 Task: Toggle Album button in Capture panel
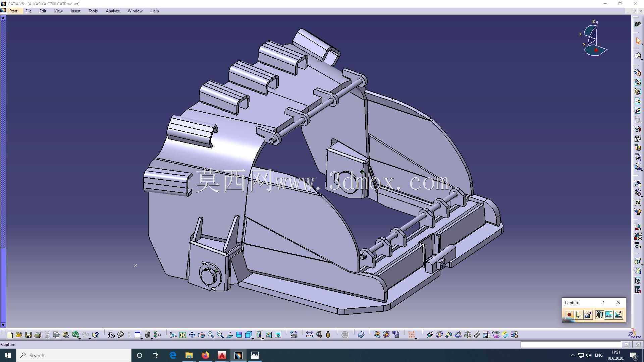(x=599, y=315)
